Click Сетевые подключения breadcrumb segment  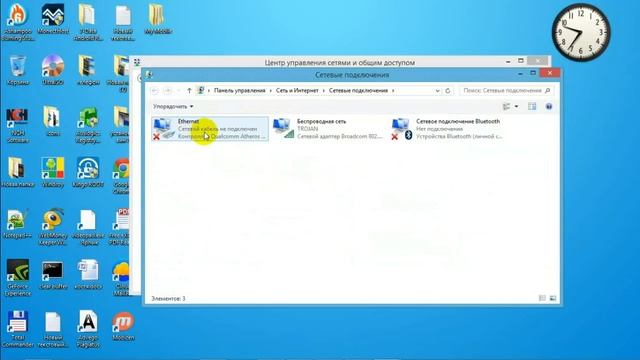click(358, 91)
